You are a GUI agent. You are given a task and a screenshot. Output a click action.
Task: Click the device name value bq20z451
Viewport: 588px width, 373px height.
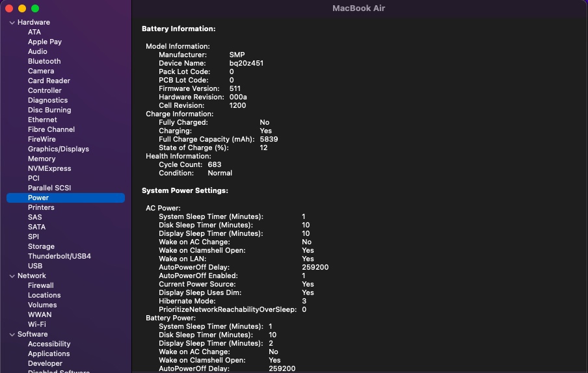pos(247,63)
